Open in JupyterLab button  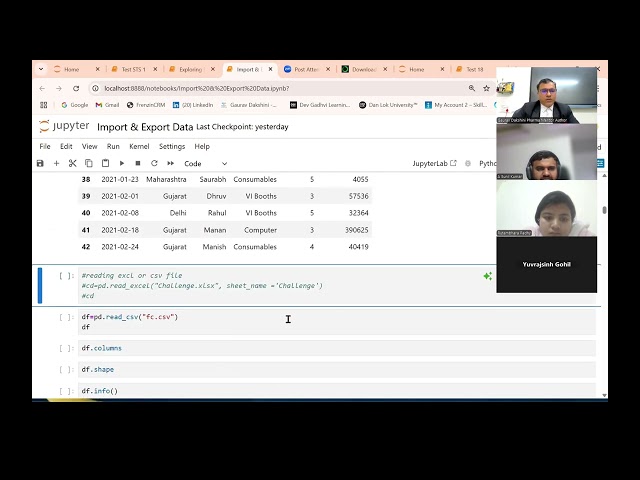(x=434, y=163)
